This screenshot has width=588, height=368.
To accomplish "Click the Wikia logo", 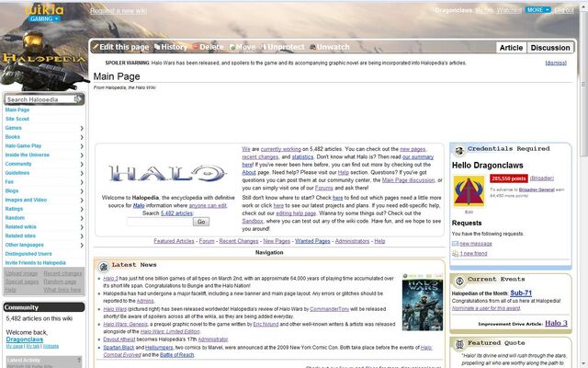I will click(44, 9).
